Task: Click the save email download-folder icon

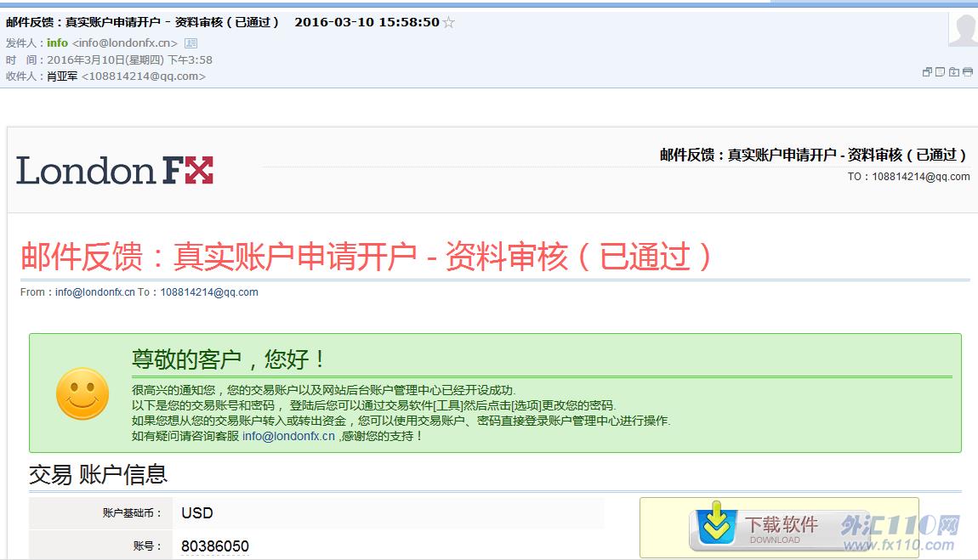Action: point(954,72)
